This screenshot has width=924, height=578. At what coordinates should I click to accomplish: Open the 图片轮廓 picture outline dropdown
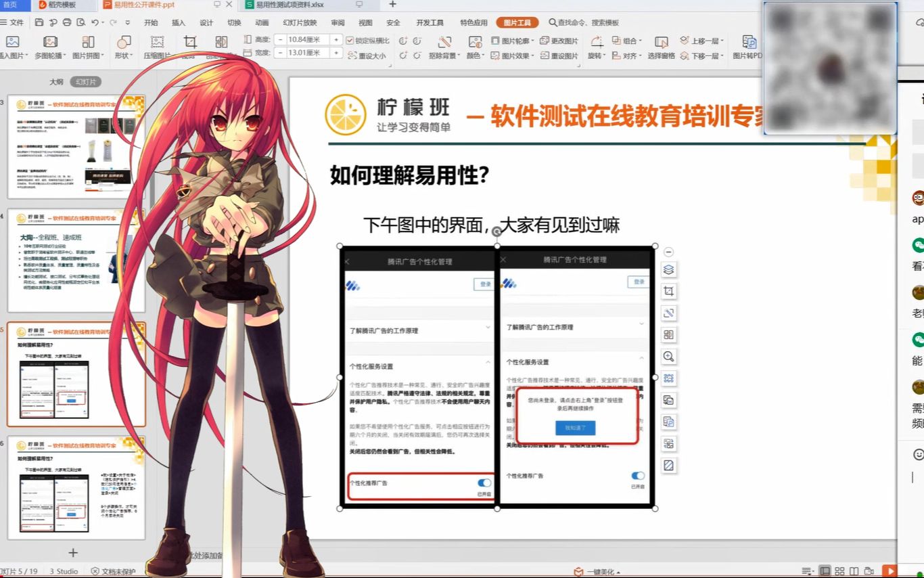[x=512, y=41]
